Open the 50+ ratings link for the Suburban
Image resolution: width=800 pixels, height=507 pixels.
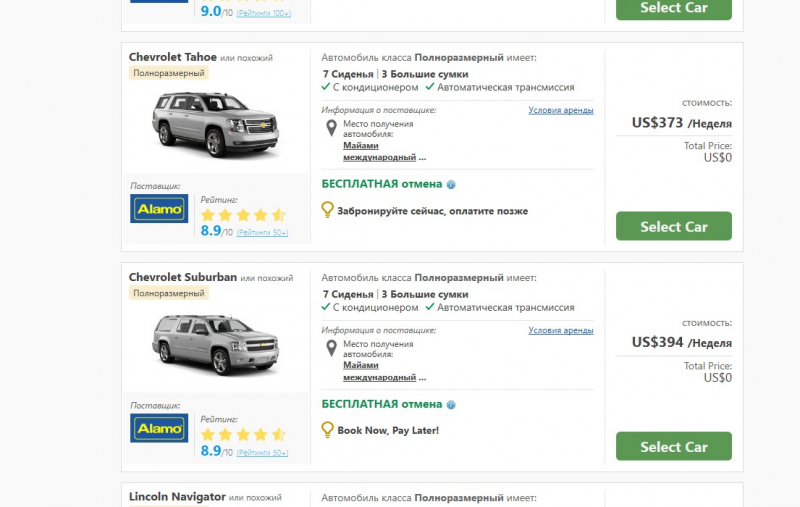tap(263, 453)
